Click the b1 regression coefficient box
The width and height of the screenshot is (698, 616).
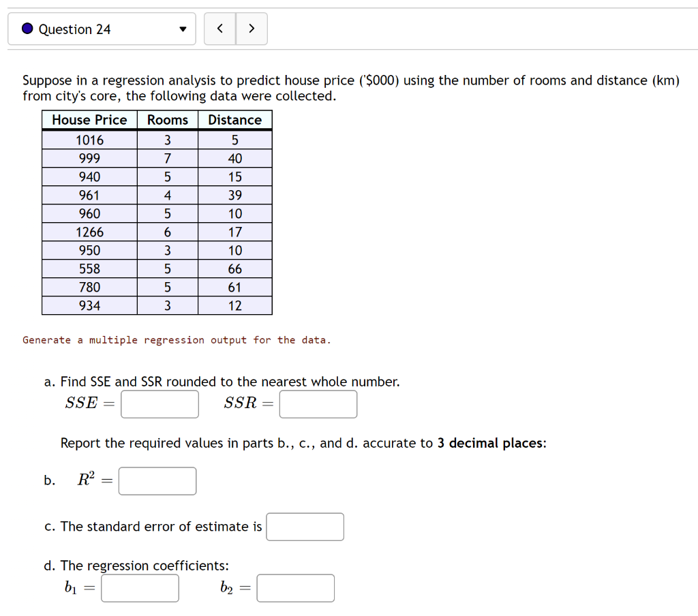[x=140, y=587]
